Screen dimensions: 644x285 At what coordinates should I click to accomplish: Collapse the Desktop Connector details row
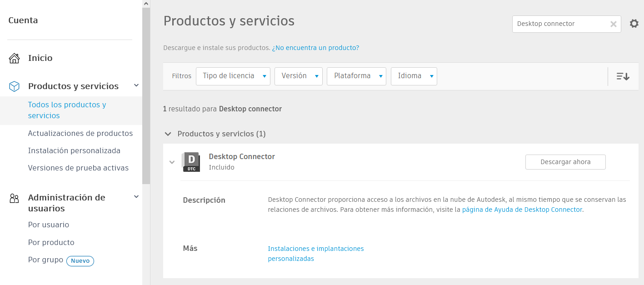point(172,162)
